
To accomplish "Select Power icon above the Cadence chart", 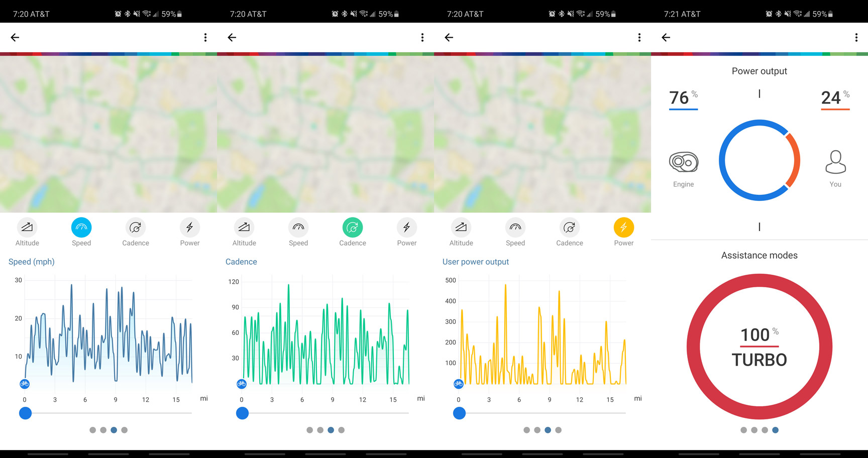I will click(x=406, y=227).
